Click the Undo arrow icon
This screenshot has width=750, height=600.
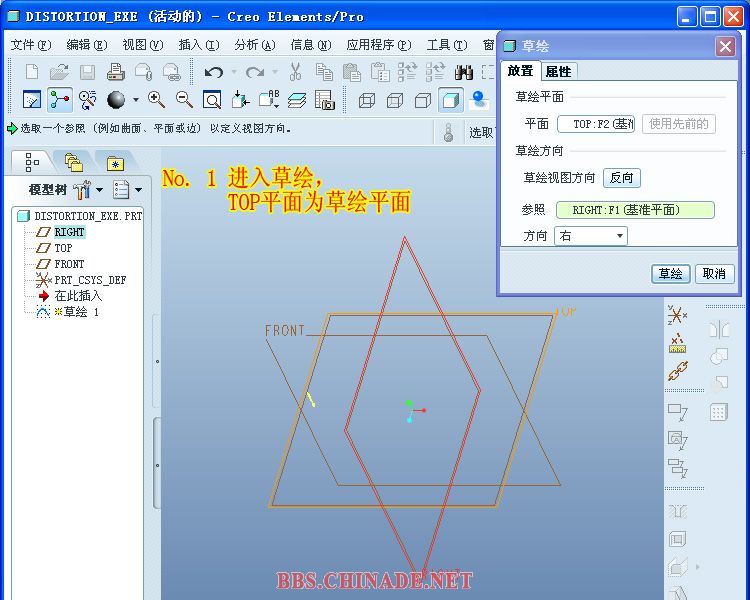[x=213, y=72]
